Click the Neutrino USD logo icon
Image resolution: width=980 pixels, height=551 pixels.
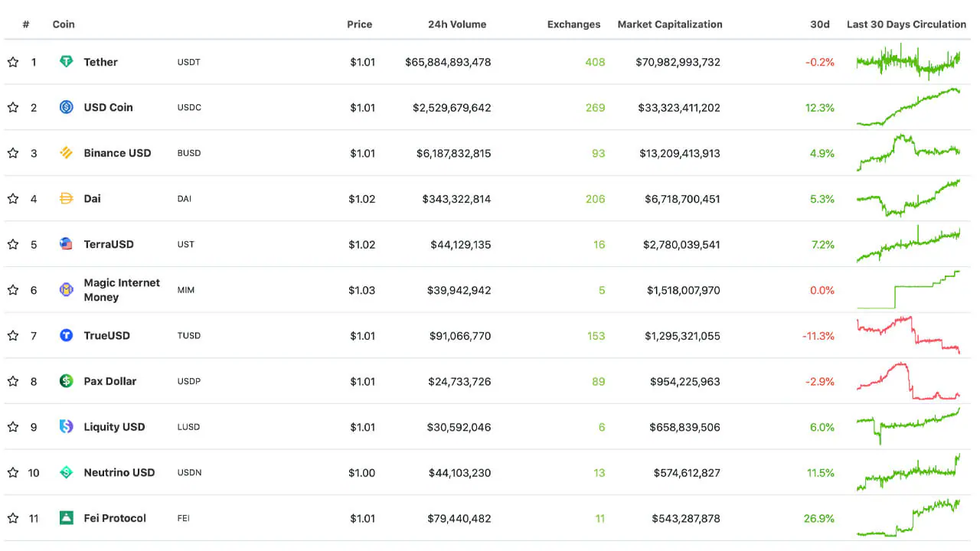[67, 472]
